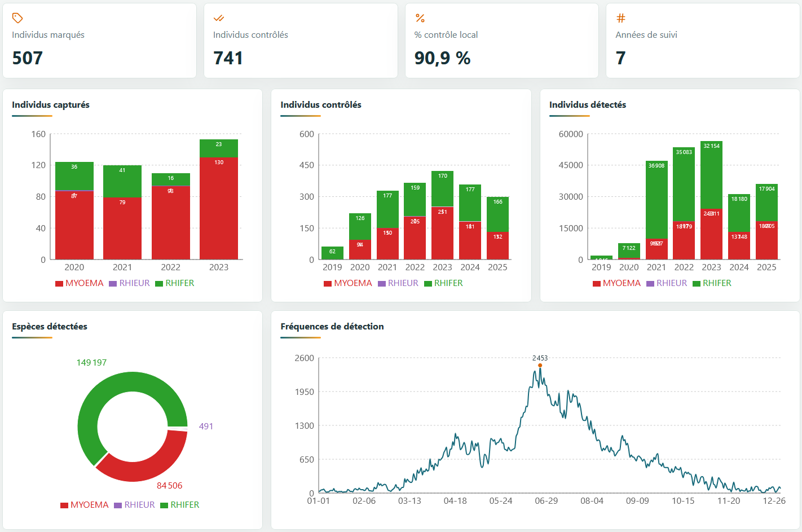
Task: Click the 12-26 date label on frequency axis
Action: click(774, 501)
